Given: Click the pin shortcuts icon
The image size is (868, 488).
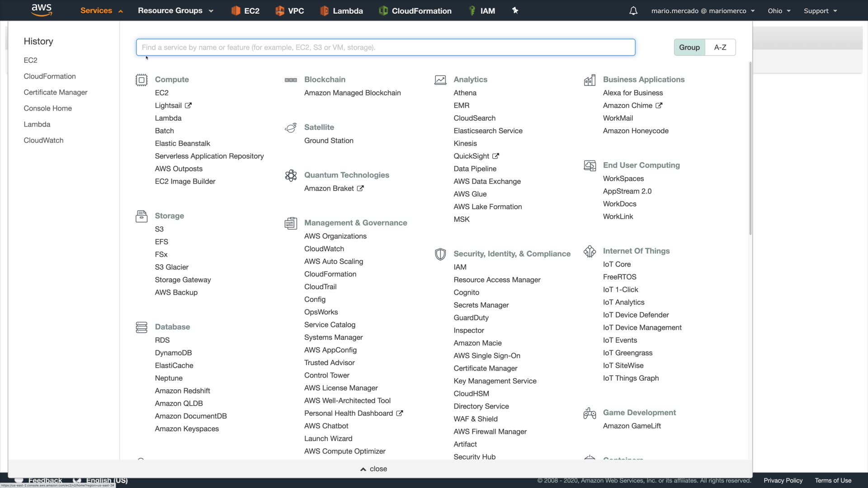Looking at the screenshot, I should click(515, 10).
